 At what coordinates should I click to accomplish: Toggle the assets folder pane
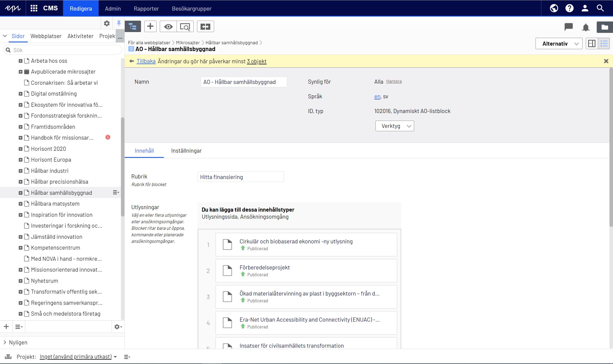point(605,27)
